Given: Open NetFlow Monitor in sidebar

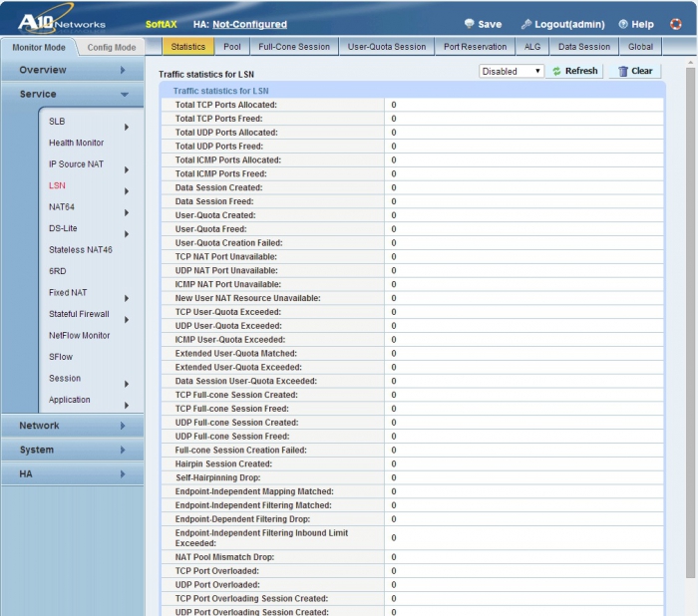Looking at the screenshot, I should [x=79, y=335].
